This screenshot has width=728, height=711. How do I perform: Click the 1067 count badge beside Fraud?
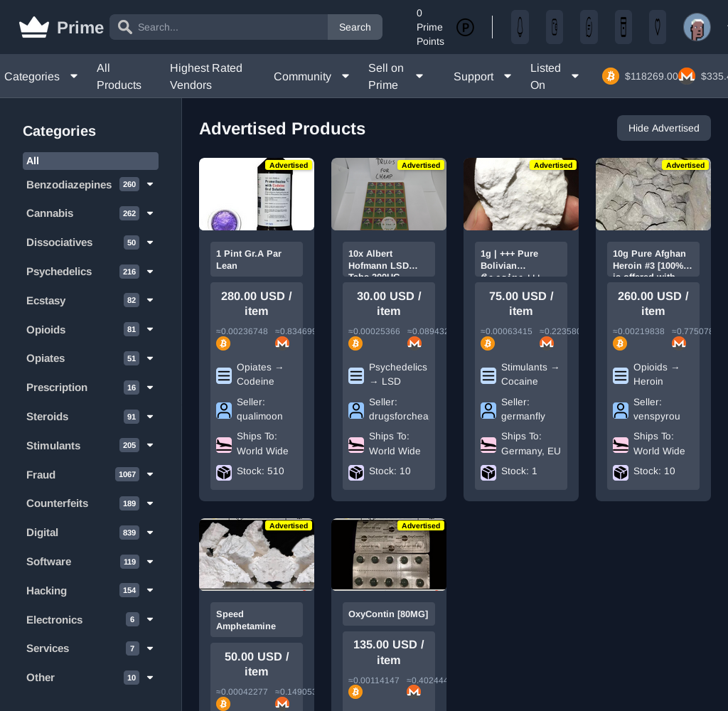pos(127,474)
